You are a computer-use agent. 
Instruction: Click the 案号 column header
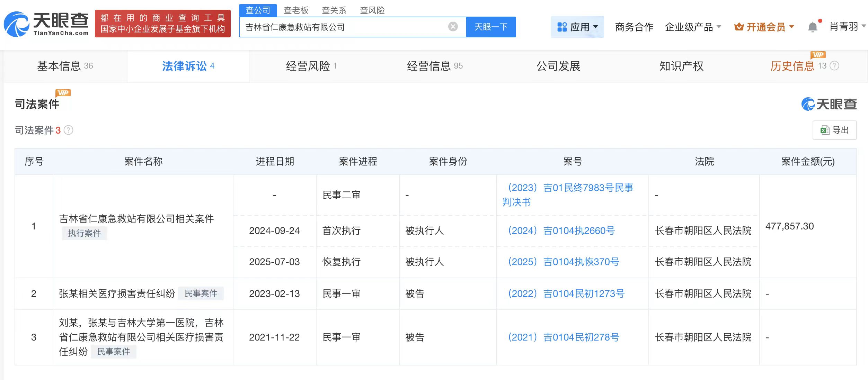coord(573,161)
